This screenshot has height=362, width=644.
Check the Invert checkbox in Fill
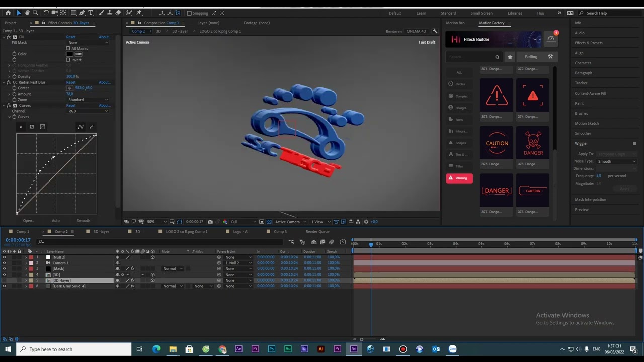click(x=68, y=60)
